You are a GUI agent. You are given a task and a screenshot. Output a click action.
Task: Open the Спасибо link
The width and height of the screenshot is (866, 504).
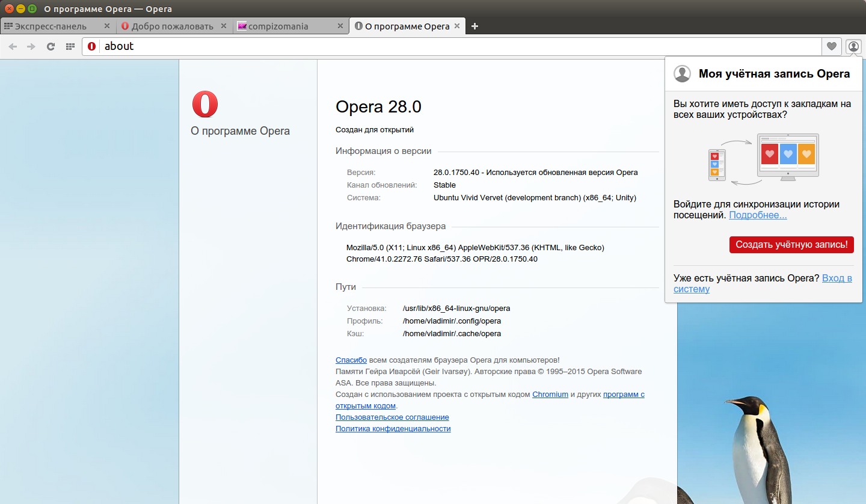tap(351, 360)
